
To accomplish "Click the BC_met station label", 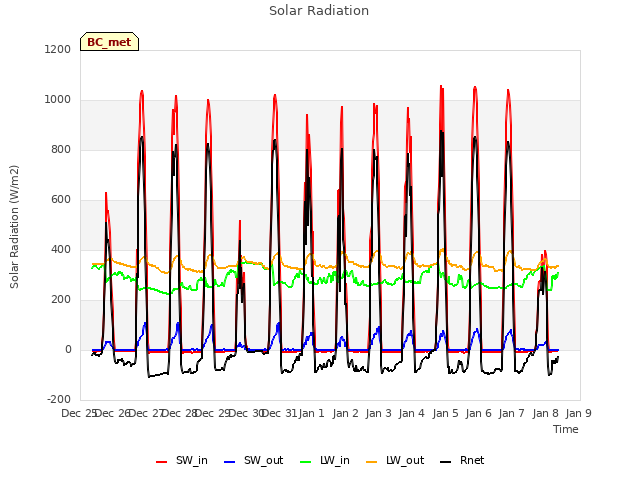I will point(109,42).
